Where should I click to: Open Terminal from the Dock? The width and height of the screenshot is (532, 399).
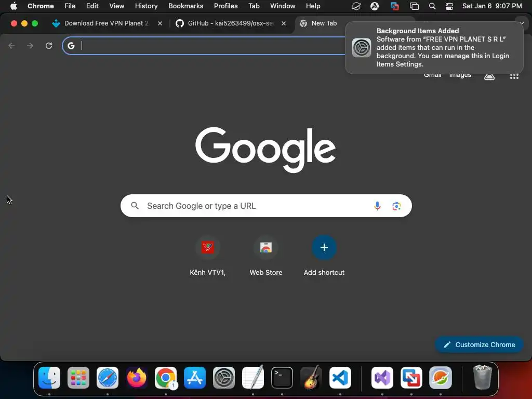pos(282,378)
